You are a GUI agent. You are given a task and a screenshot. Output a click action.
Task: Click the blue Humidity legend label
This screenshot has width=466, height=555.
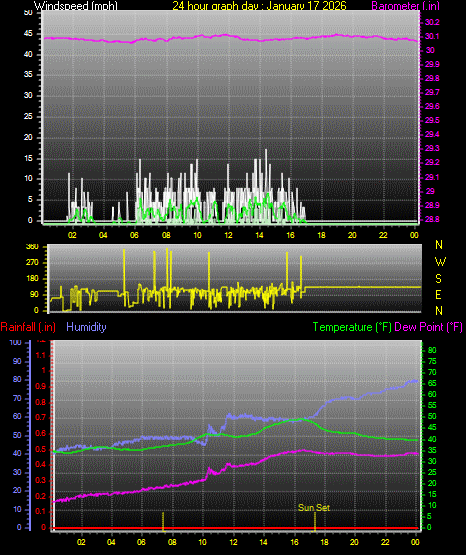[86, 327]
